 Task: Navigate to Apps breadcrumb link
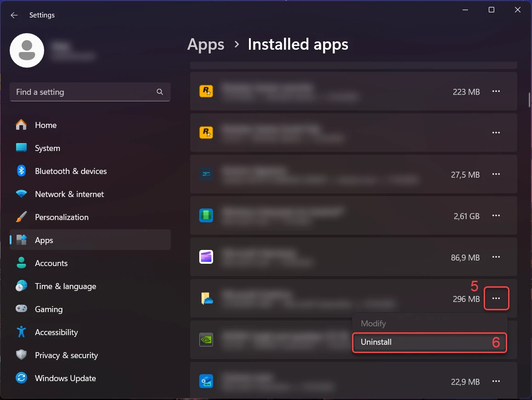(x=206, y=45)
